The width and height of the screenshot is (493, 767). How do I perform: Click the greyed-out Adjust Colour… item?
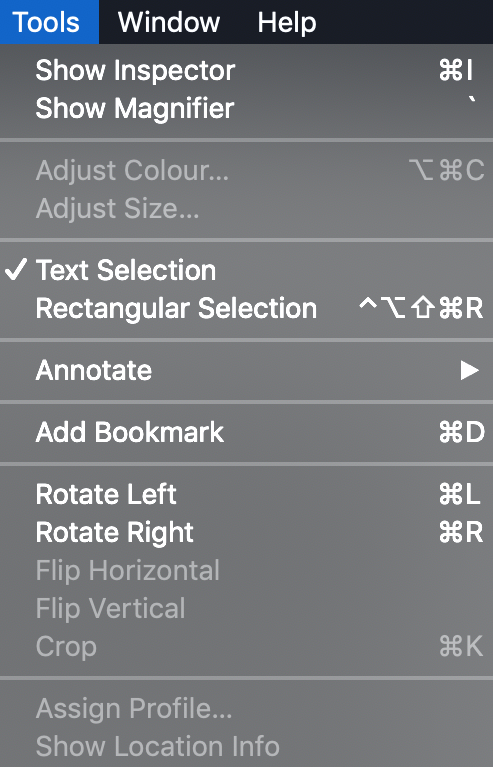coord(246,170)
